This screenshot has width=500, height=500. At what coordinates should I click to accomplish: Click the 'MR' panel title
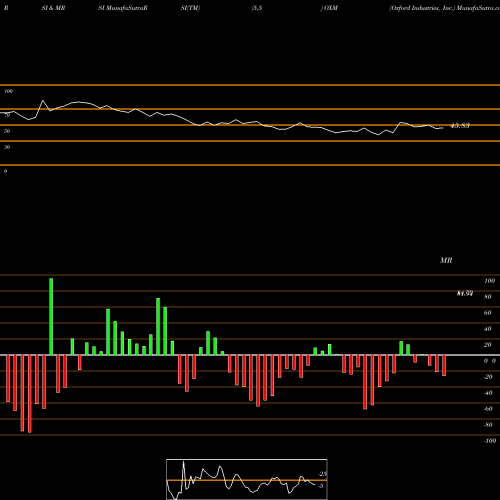coord(446,260)
